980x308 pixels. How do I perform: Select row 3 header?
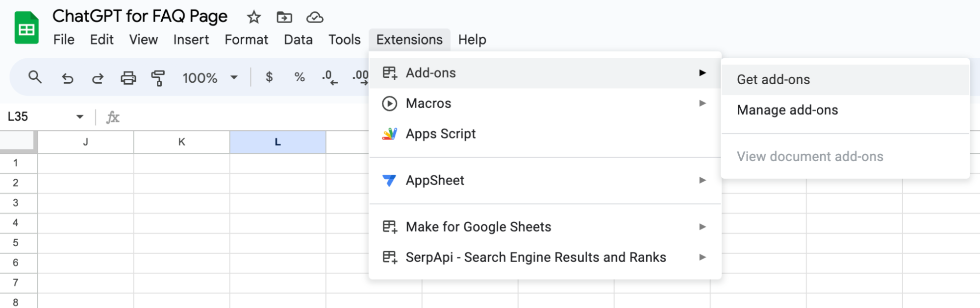click(x=19, y=203)
